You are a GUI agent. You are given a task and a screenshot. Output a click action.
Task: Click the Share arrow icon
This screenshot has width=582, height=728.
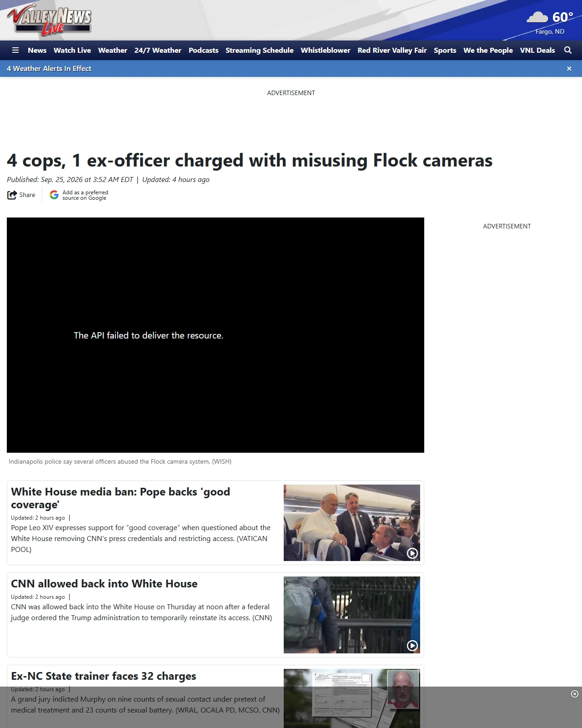(12, 195)
